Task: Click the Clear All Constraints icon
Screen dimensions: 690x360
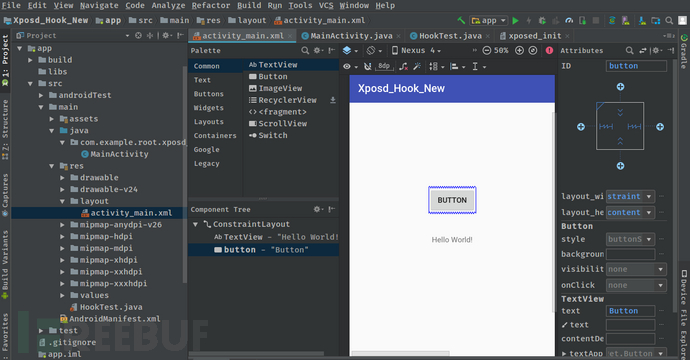Action: (x=403, y=66)
